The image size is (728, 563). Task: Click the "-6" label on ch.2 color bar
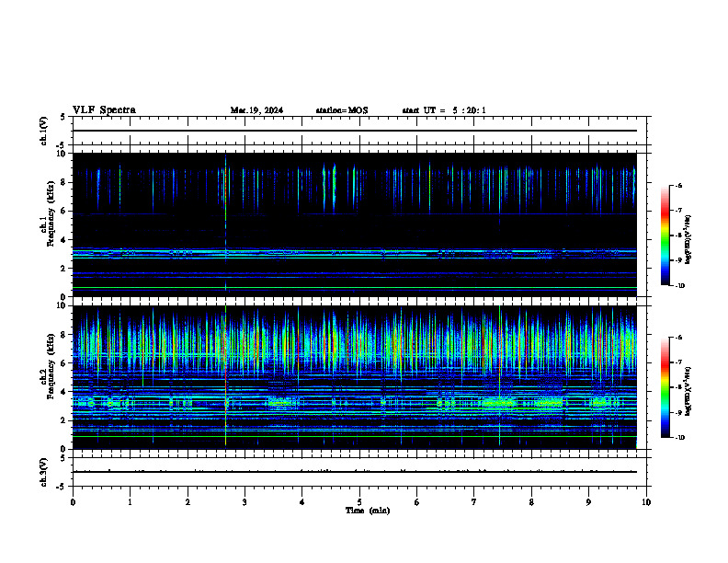pos(678,338)
